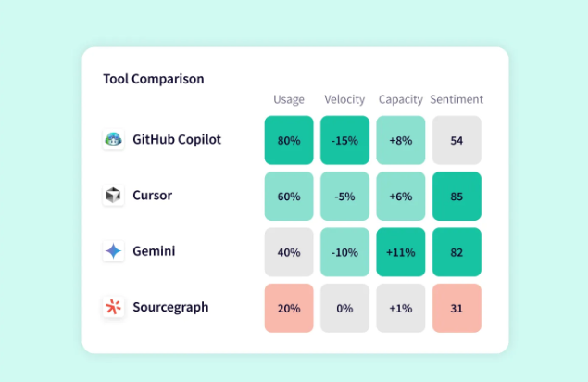The image size is (588, 382).
Task: Sort by the Capacity column header
Action: [x=401, y=100]
